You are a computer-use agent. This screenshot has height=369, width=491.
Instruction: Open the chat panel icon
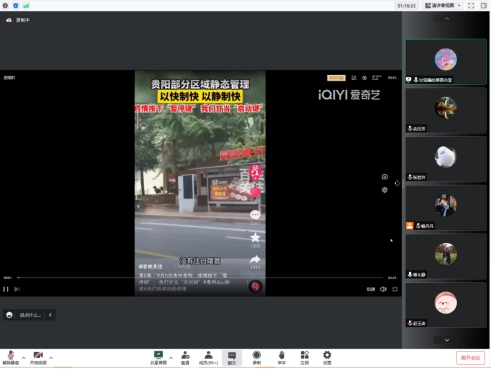click(x=232, y=358)
